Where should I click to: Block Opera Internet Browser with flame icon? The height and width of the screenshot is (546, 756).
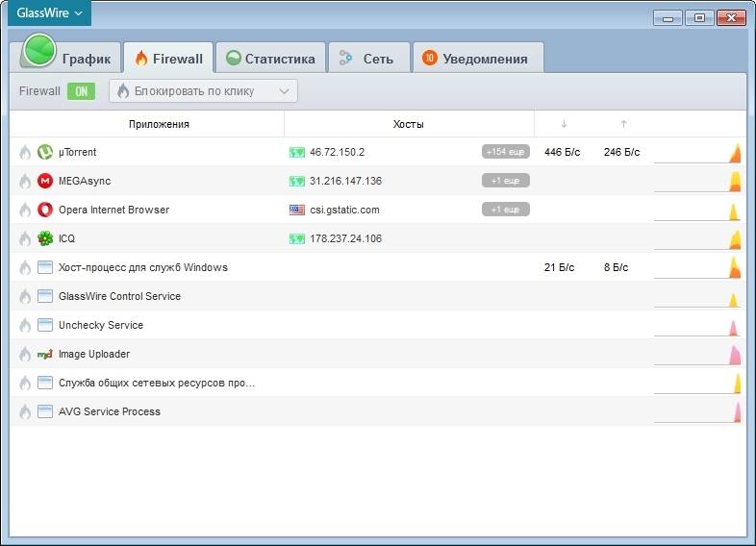(25, 211)
